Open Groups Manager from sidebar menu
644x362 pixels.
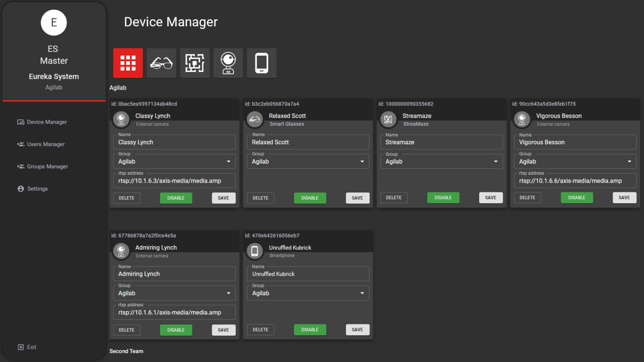pyautogui.click(x=42, y=166)
